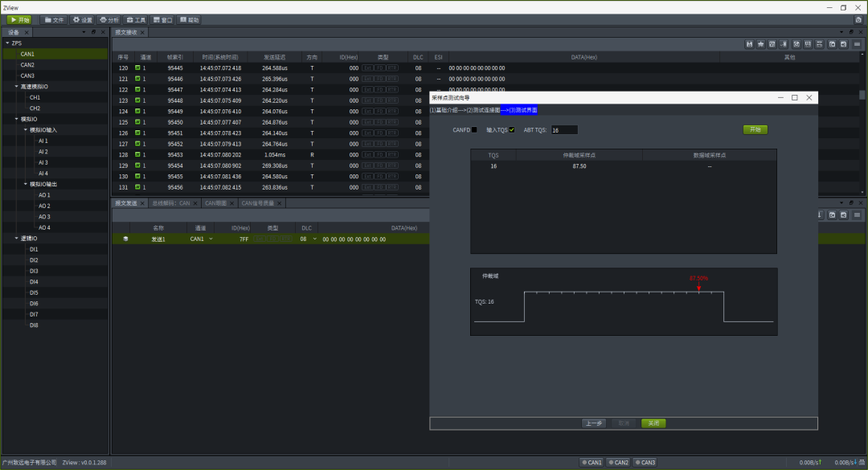Switch to the CAN信号质量 tab

pos(256,203)
